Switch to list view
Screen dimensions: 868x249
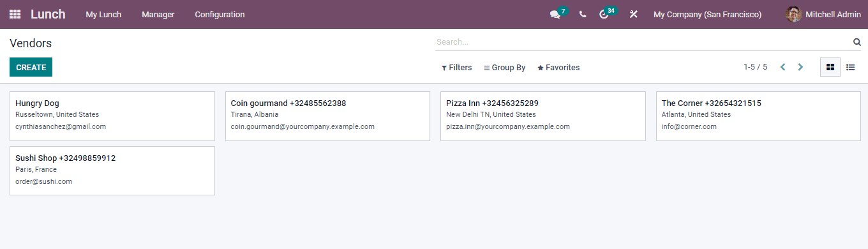click(x=851, y=67)
